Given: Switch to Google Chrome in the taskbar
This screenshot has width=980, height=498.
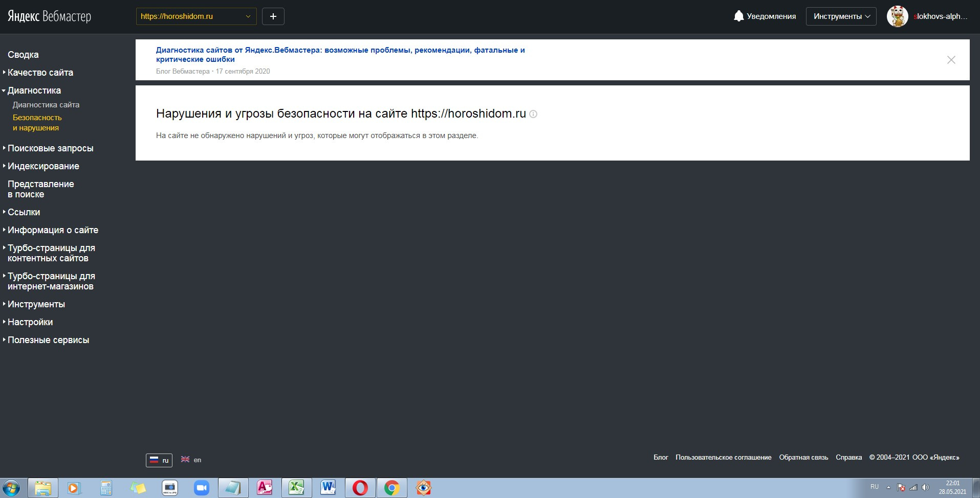Looking at the screenshot, I should click(391, 488).
